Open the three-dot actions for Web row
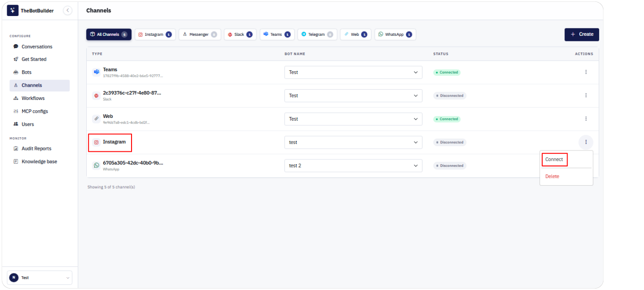 click(x=586, y=119)
